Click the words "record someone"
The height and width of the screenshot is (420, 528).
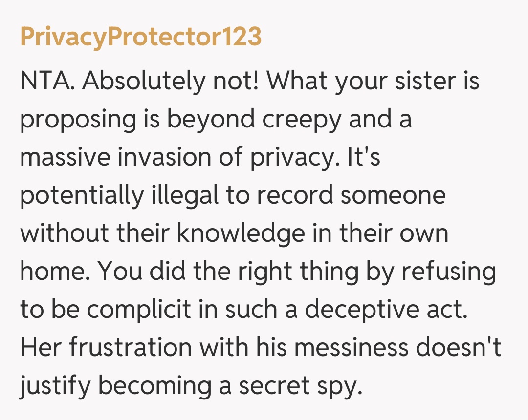pyautogui.click(x=351, y=196)
